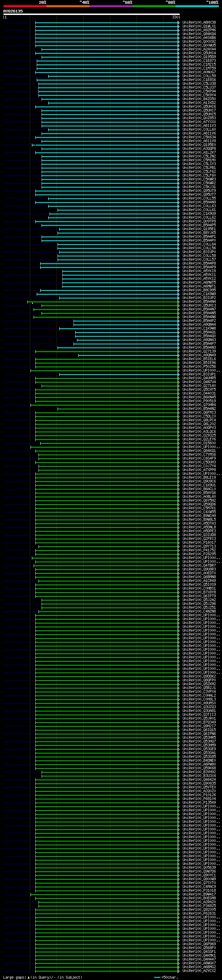Screen dimensions: 222x980
Task: Select the UniRef100_Q195E0 label
Action: 199,145
